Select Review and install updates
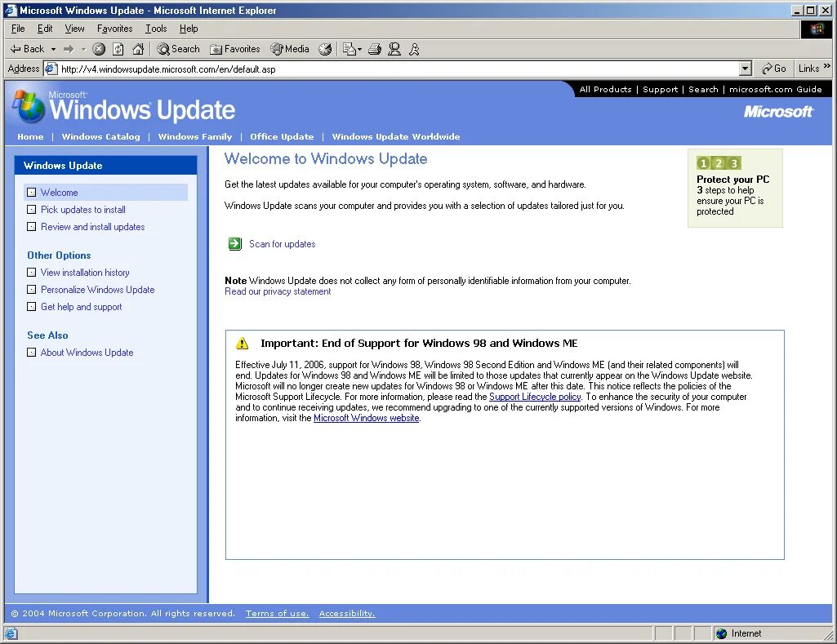Image resolution: width=837 pixels, height=644 pixels. (x=93, y=227)
